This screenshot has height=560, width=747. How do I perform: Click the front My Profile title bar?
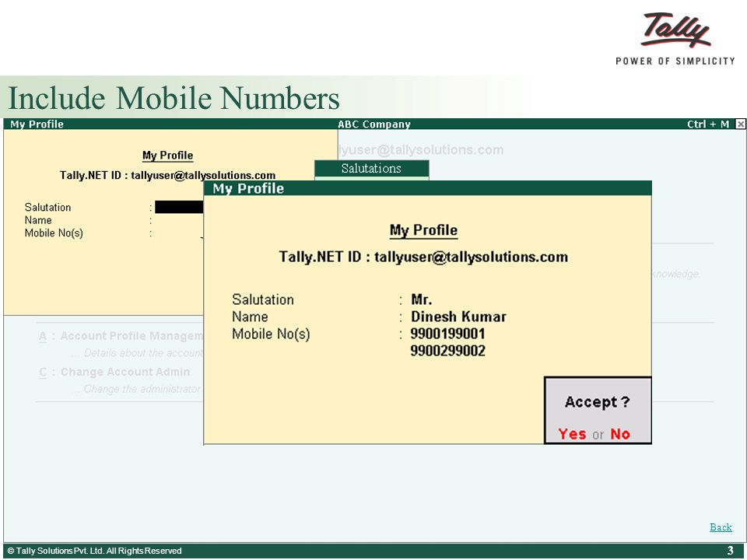tap(427, 188)
